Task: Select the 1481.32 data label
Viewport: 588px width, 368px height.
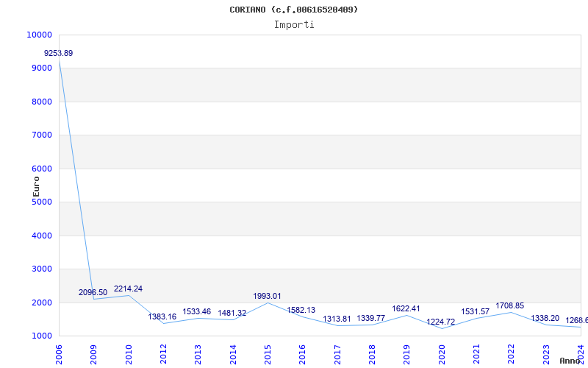Action: tap(232, 313)
